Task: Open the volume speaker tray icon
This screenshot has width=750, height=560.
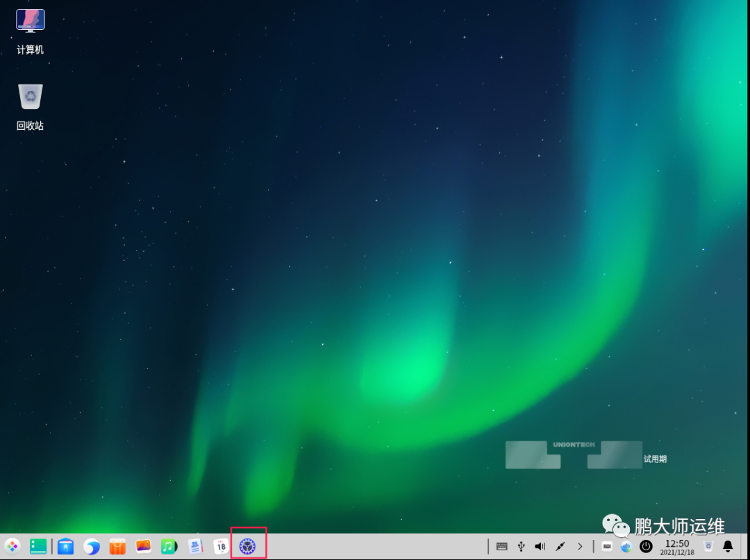Action: (540, 546)
